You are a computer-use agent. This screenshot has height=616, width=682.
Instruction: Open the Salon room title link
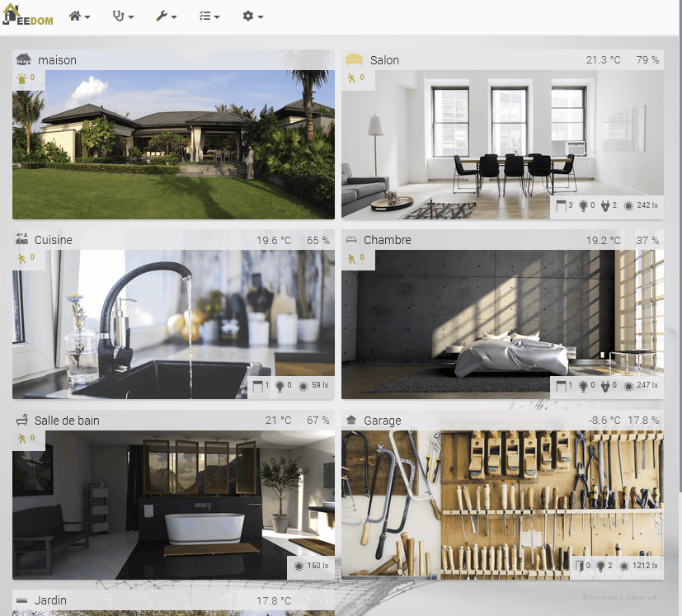pos(384,60)
